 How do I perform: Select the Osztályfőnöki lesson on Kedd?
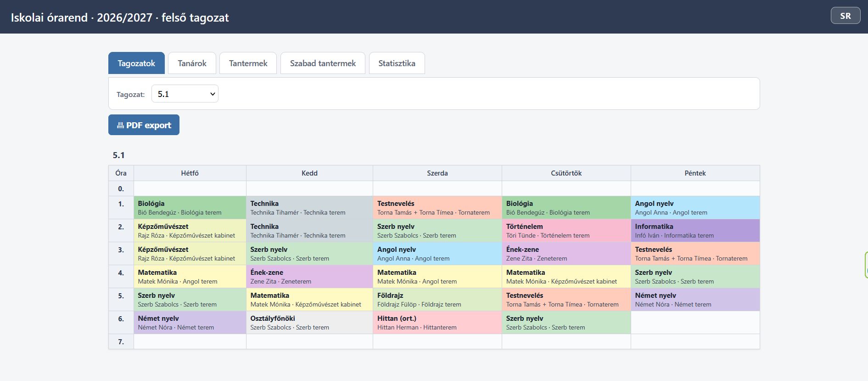click(309, 323)
